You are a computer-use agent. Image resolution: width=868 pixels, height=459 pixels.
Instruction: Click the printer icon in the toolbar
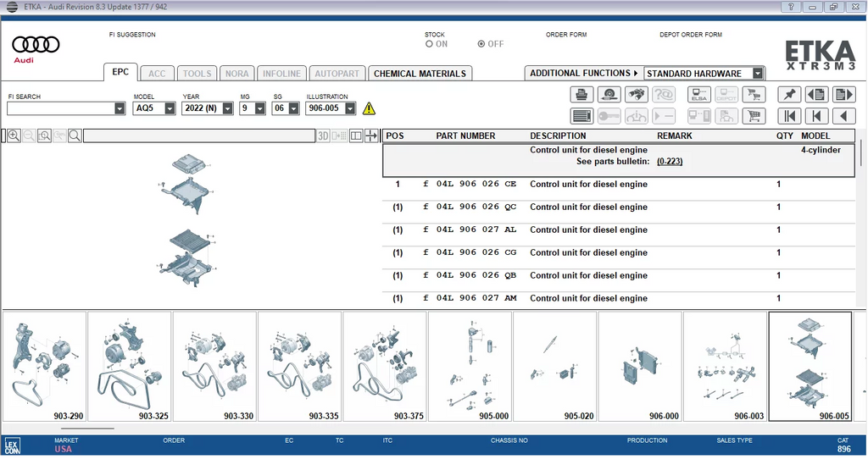click(582, 95)
